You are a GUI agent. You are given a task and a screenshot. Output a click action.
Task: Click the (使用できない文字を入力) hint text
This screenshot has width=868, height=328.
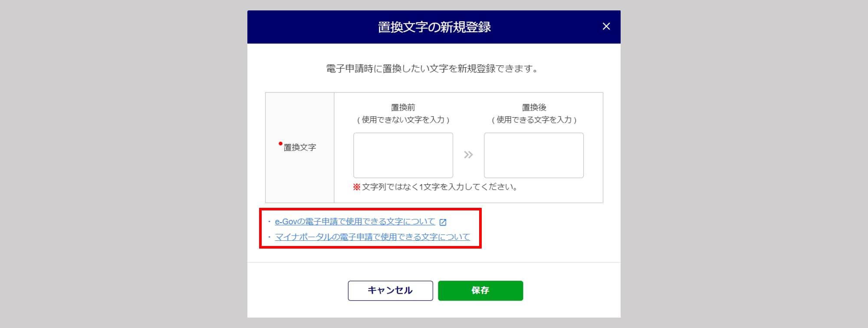(403, 120)
